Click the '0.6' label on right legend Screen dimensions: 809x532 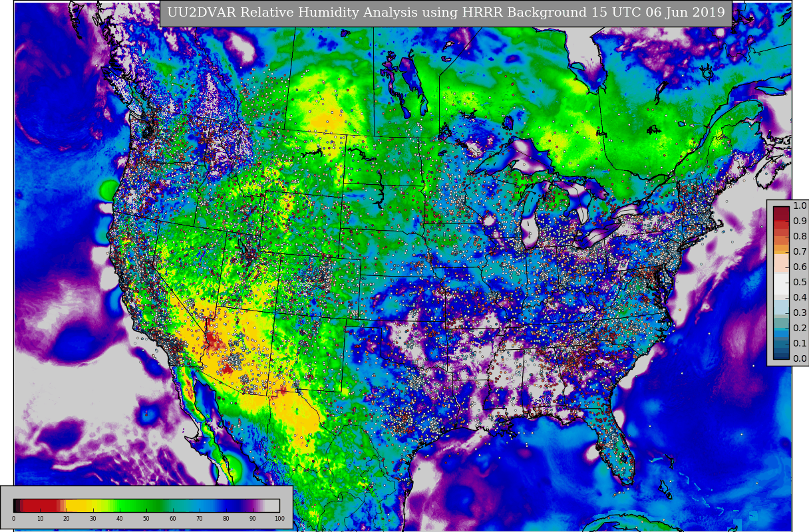tap(800, 267)
